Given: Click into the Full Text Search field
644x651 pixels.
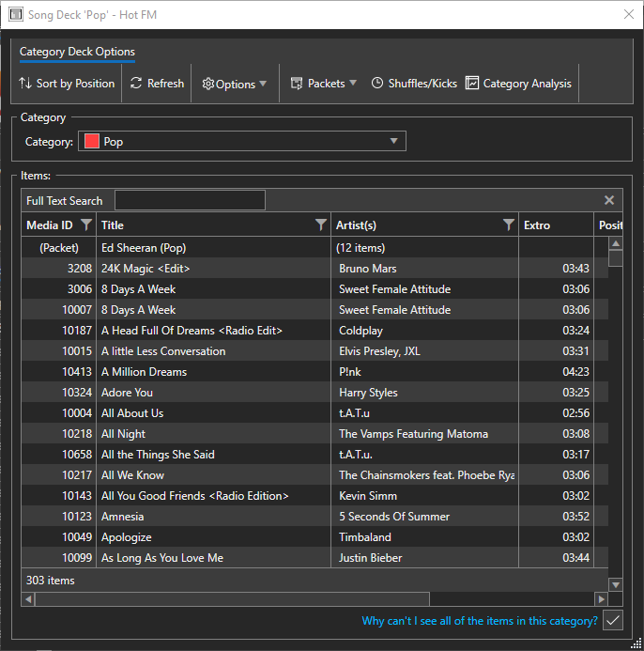Looking at the screenshot, I should (190, 200).
